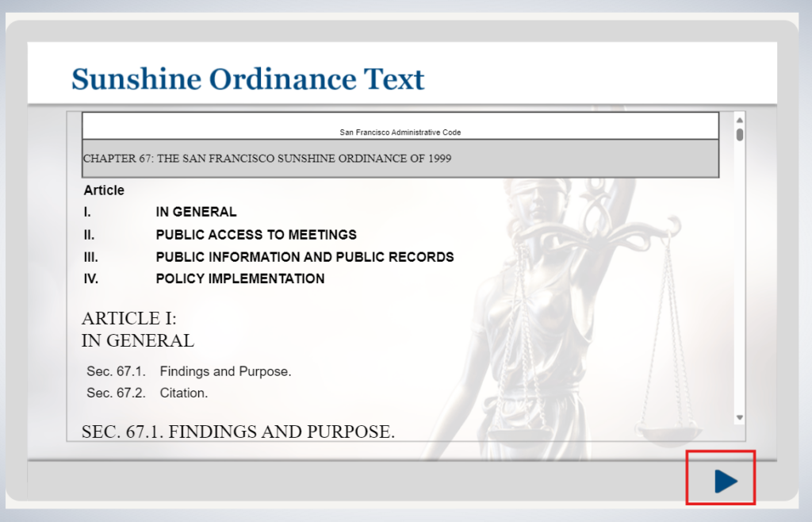Click the 'CHAPTER 67' header row
This screenshot has width=812, height=522.
click(400, 159)
